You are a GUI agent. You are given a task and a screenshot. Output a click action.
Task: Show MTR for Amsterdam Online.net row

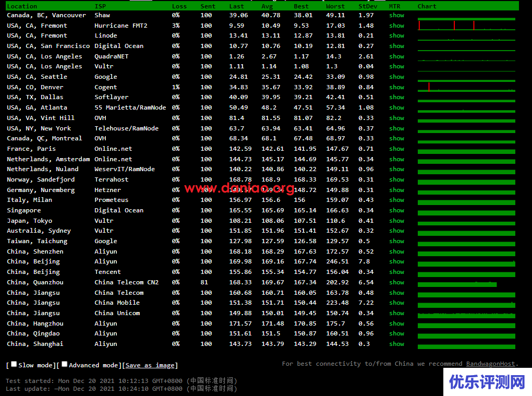(x=396, y=159)
